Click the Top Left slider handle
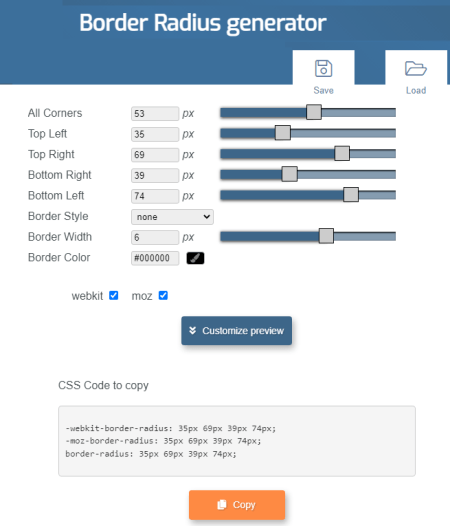Viewport: 450px width, 526px height. pyautogui.click(x=283, y=133)
